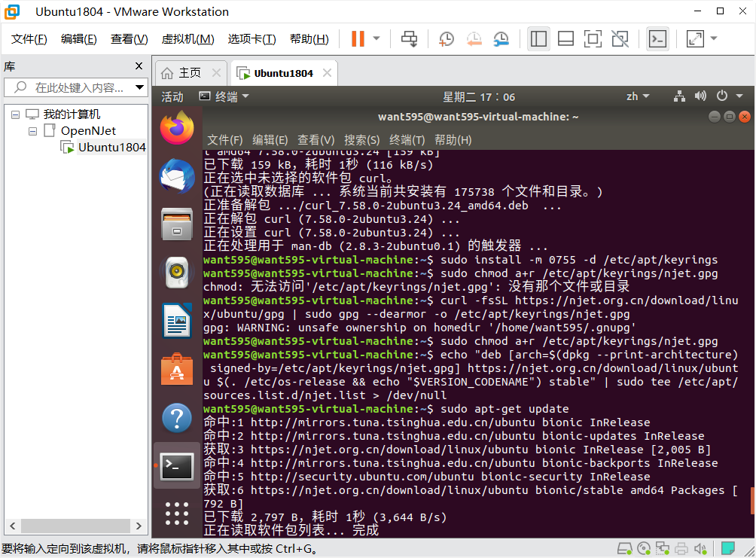This screenshot has width=756, height=558.
Task: Open VMware 编辑(E) menu
Action: (x=78, y=39)
